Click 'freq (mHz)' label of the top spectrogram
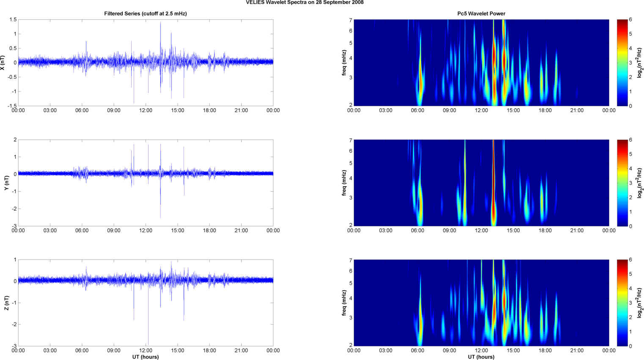Viewport: 644px width, 360px height. coord(344,63)
